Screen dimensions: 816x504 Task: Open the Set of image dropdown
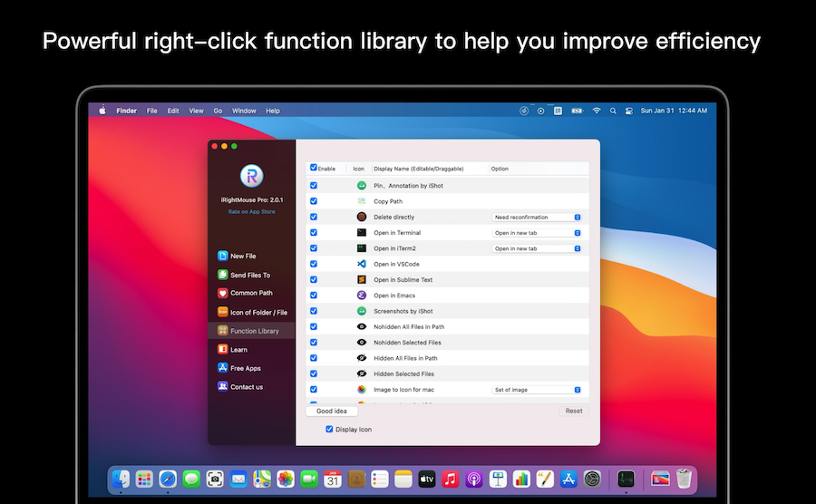[x=537, y=390]
